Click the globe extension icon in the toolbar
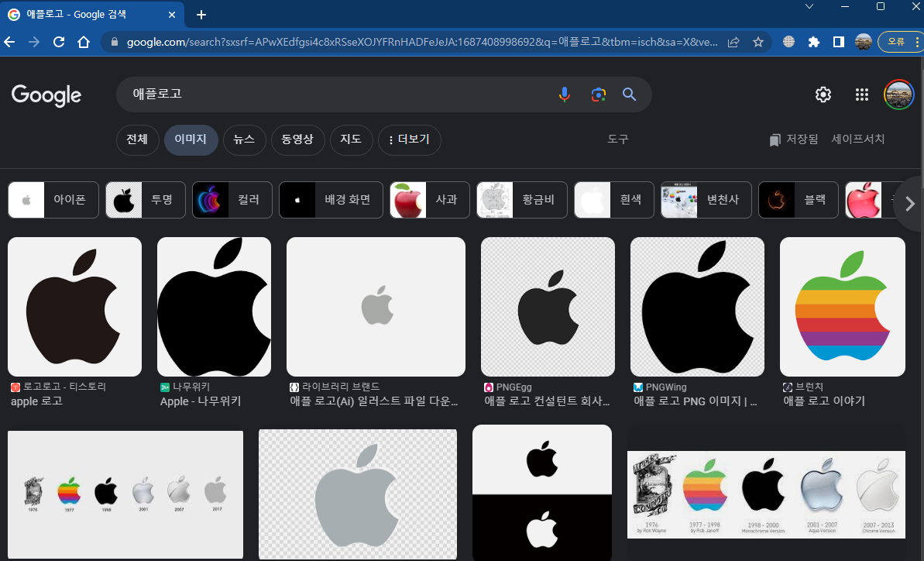This screenshot has width=924, height=561. click(788, 42)
